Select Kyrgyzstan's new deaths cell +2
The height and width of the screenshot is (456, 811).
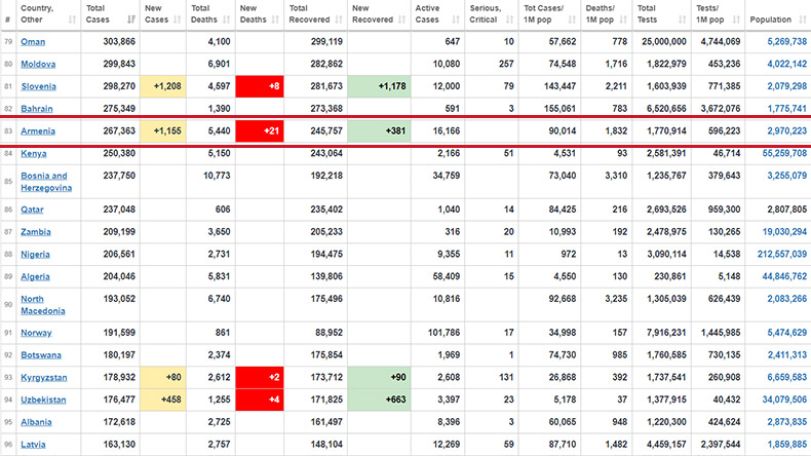tap(260, 377)
